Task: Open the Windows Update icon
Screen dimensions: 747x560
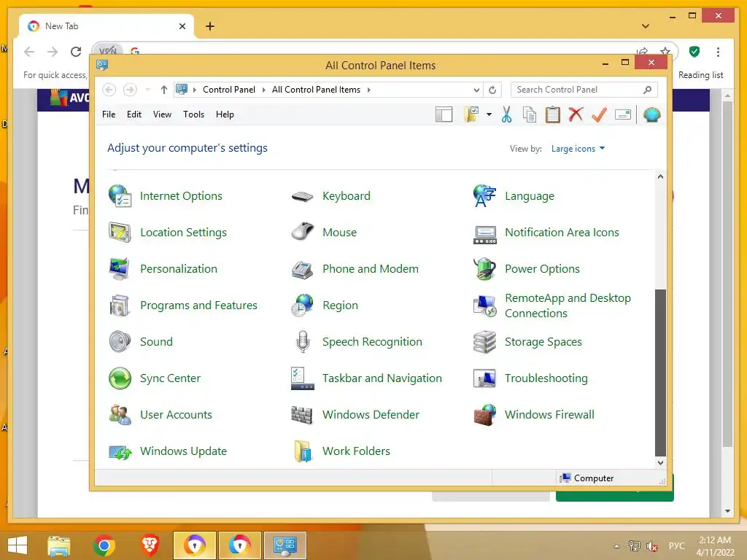Action: click(x=120, y=452)
